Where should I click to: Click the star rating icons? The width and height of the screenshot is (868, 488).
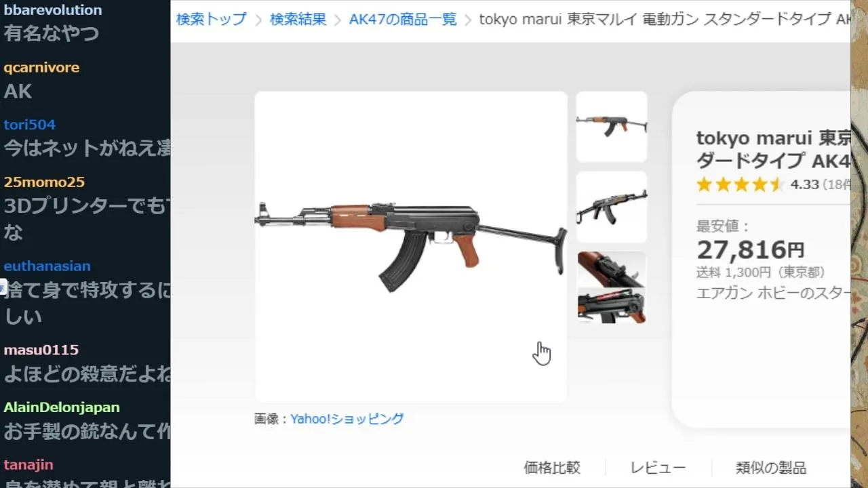(x=740, y=184)
